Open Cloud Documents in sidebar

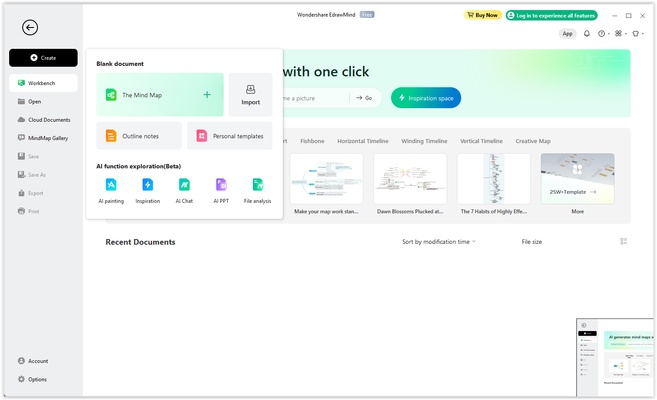point(44,120)
